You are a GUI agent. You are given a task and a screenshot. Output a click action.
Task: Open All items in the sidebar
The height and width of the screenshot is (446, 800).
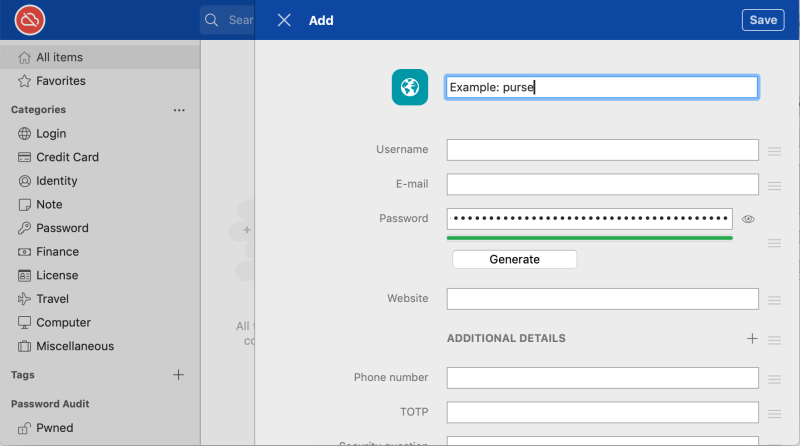pos(100,57)
